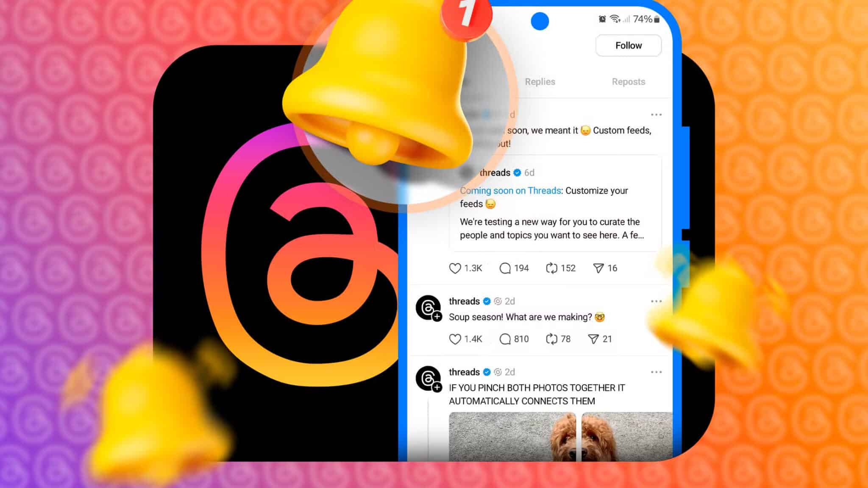Tap the comment bubble icon on custom feeds post
The height and width of the screenshot is (488, 868).
pos(505,268)
